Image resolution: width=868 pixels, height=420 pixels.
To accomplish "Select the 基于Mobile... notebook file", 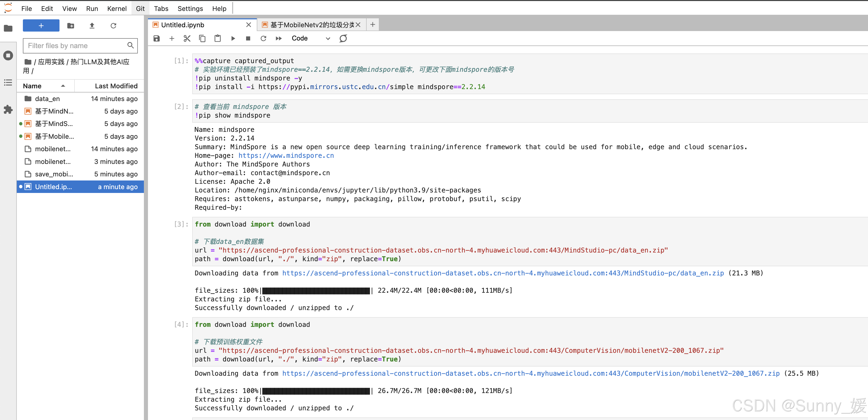I will tap(81, 137).
